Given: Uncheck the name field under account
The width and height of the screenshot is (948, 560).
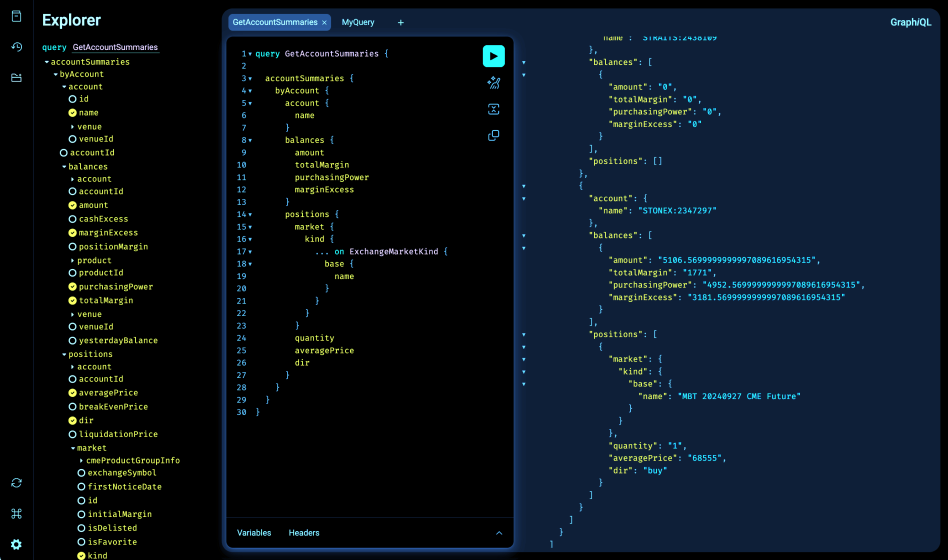Looking at the screenshot, I should 72,112.
